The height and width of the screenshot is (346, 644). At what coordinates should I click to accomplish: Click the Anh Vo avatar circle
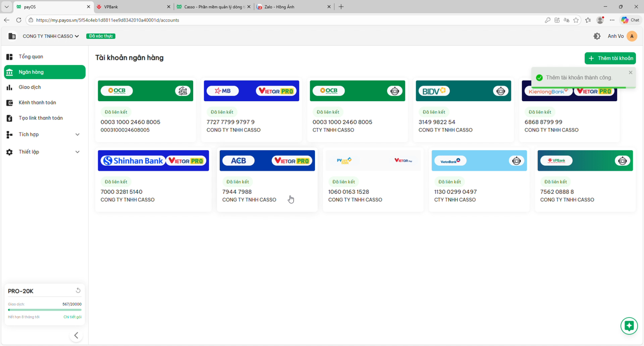click(633, 36)
